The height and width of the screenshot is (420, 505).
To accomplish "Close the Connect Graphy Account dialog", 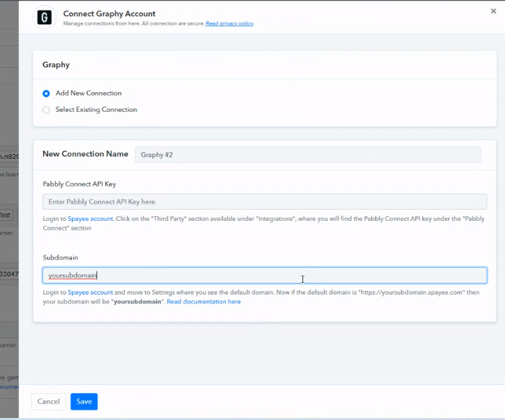I will pyautogui.click(x=493, y=11).
